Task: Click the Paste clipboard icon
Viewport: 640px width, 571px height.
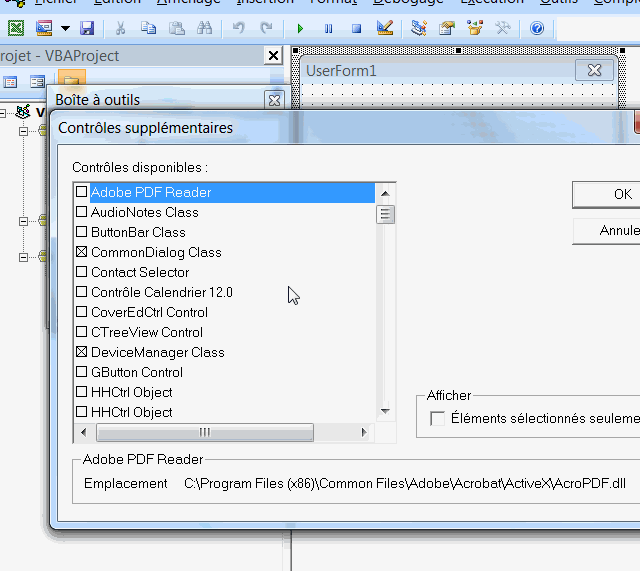Action: (177, 28)
